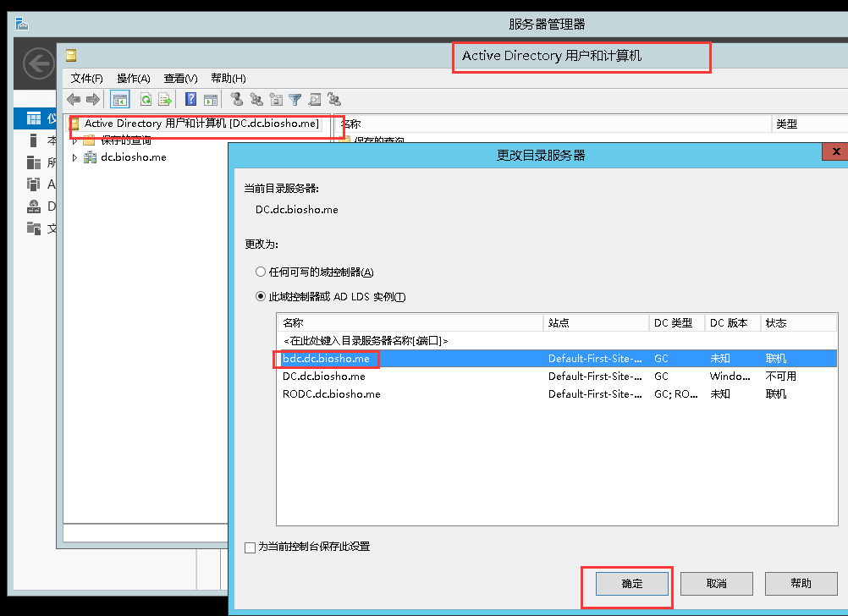Select the 此域控制器或 AD LDS 实例 radio option
This screenshot has width=848, height=616.
261,296
